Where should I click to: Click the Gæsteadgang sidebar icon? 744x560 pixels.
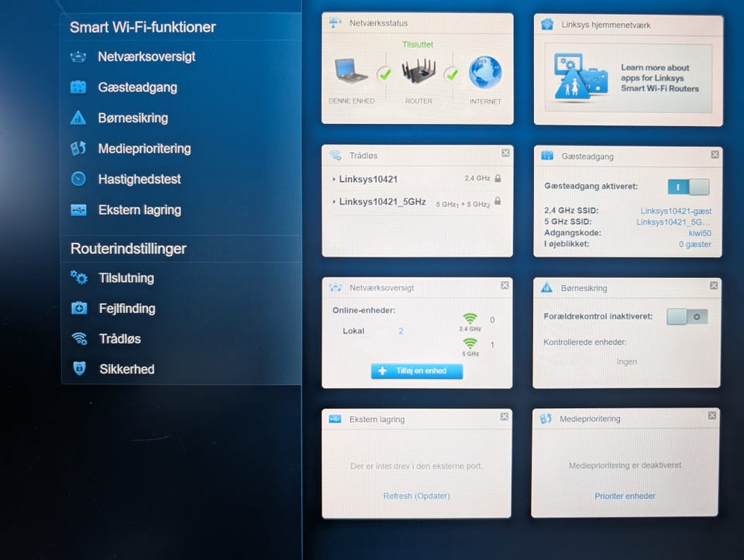click(x=78, y=88)
